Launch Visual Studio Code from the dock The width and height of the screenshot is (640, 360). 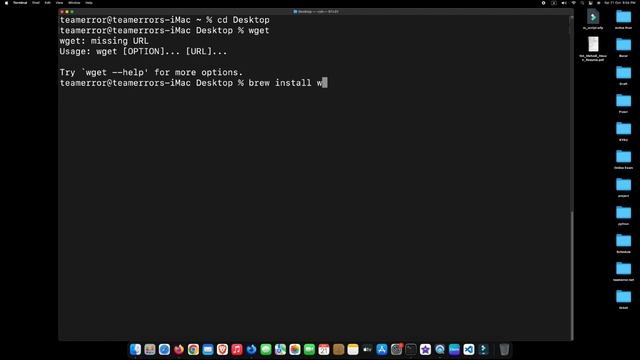pyautogui.click(x=469, y=349)
